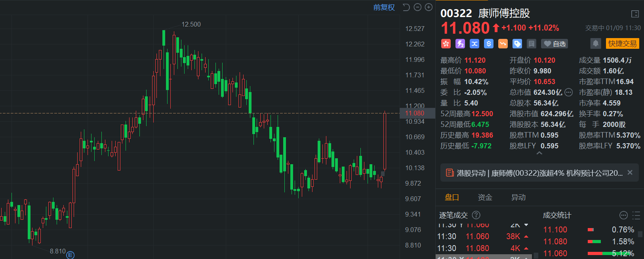644x259 pixels.
Task: Click the blue crossed-arrows icon
Action: tap(474, 44)
